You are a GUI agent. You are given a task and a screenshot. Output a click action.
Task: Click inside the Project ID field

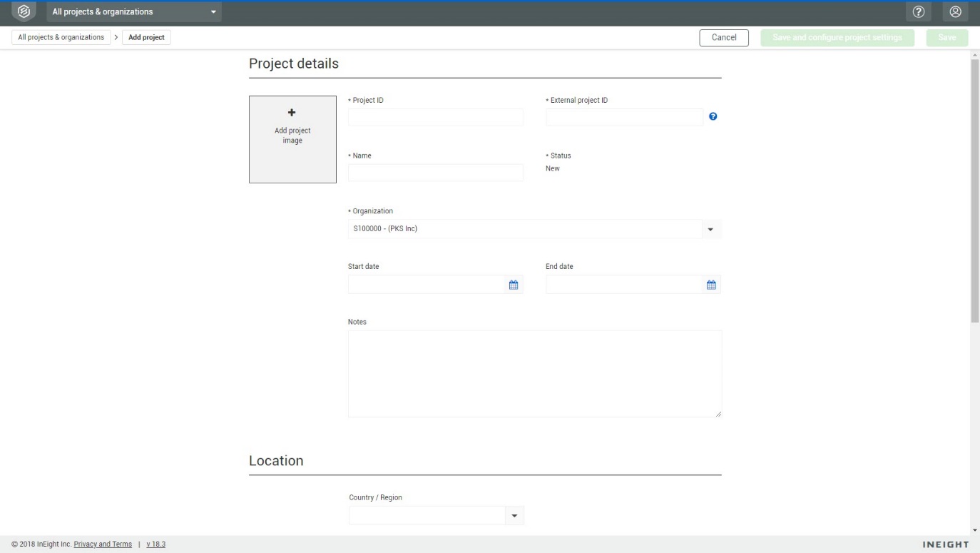click(435, 117)
